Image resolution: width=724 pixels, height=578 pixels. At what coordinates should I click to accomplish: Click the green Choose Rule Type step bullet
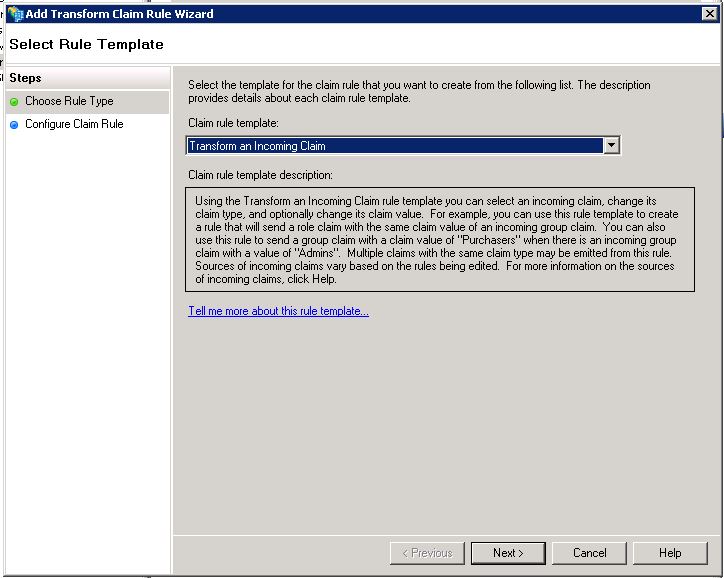(14, 102)
